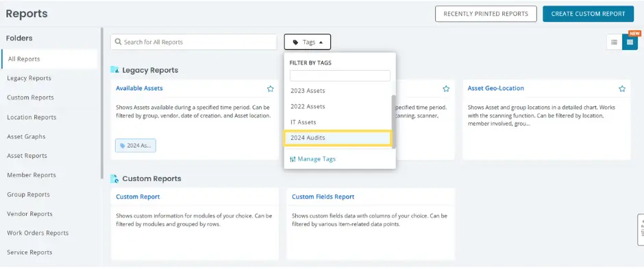Open the Custom Report link
This screenshot has width=644, height=269.
138,197
